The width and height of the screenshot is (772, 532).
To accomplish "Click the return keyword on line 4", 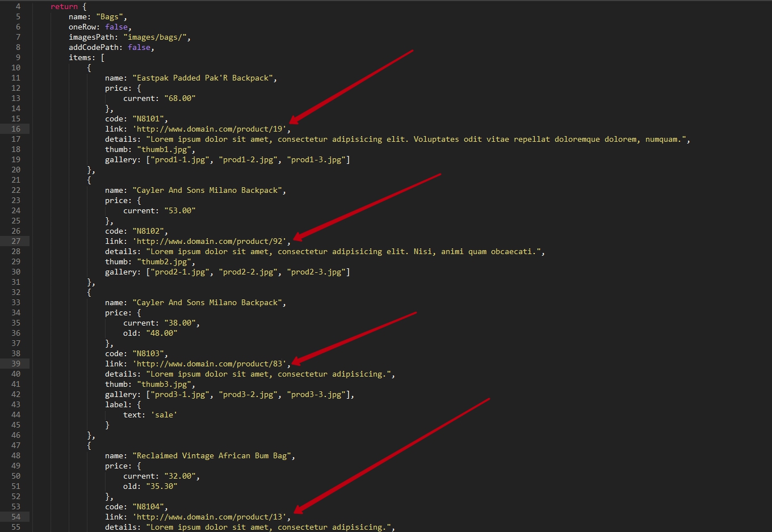I will click(x=64, y=7).
